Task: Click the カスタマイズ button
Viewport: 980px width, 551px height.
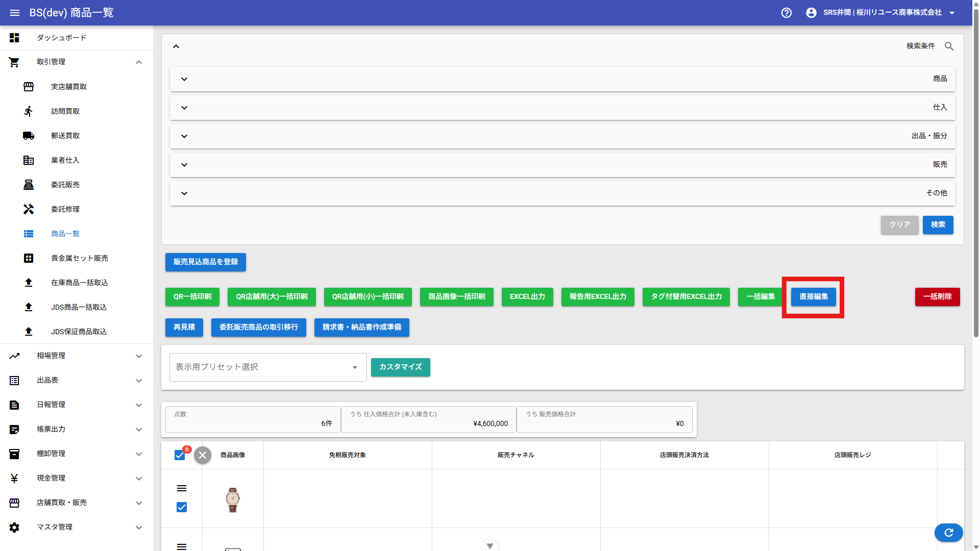Action: [401, 367]
